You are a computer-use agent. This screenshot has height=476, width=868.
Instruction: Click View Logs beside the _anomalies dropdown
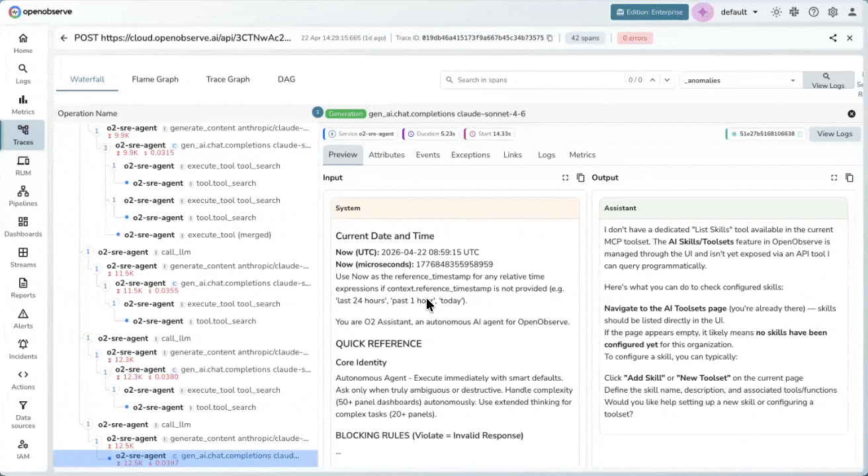point(828,80)
